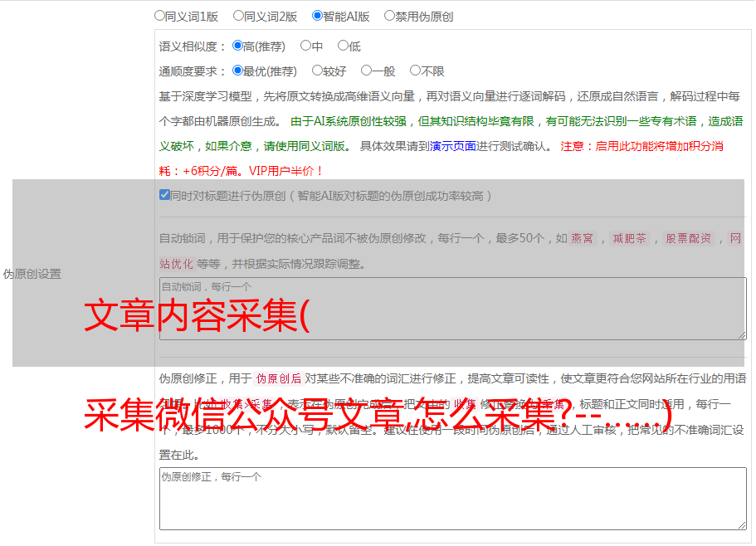Click the 减肥茶 example keyword tag

(629, 238)
